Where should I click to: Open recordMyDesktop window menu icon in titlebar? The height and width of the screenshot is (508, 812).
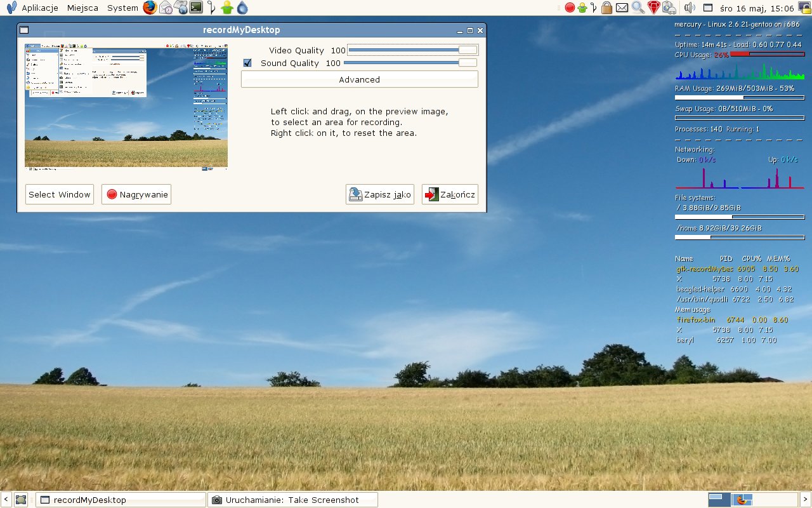(23, 30)
